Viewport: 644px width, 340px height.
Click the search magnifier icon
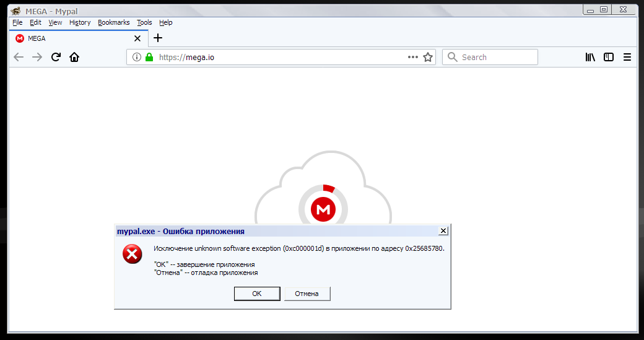pyautogui.click(x=452, y=57)
